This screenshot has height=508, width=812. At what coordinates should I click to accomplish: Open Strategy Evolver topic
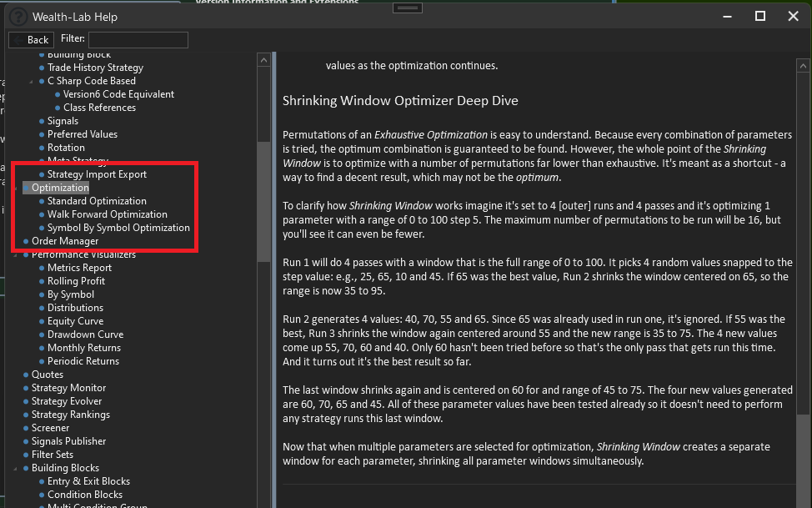(x=67, y=402)
